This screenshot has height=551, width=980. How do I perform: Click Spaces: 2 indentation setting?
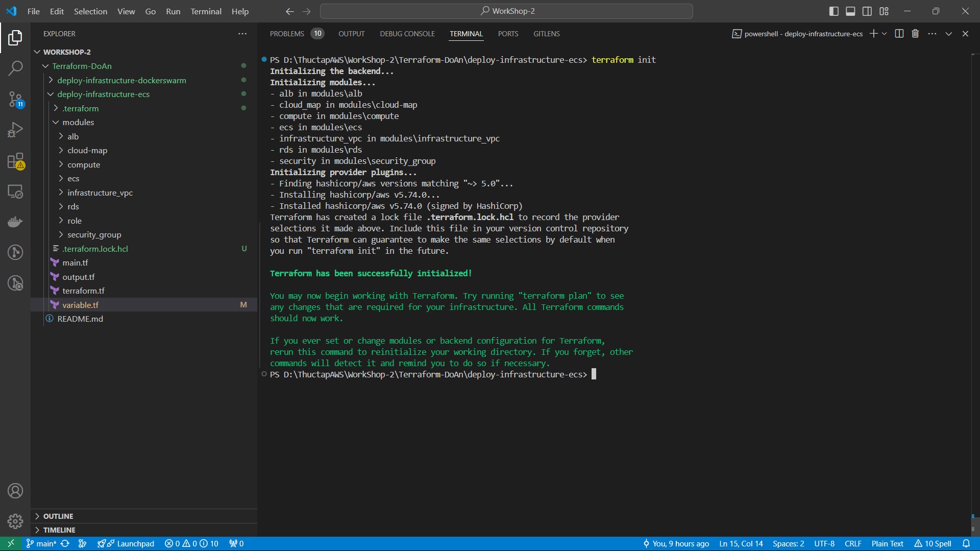(788, 543)
